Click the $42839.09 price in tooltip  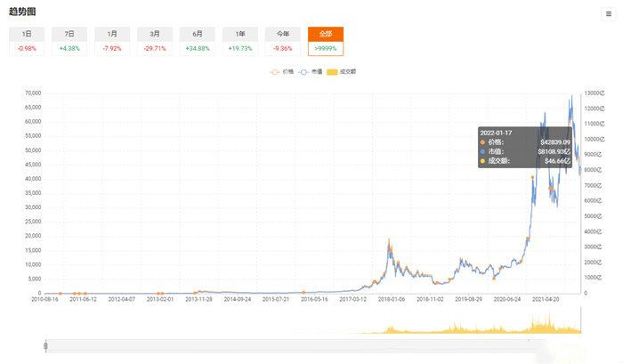click(x=555, y=142)
